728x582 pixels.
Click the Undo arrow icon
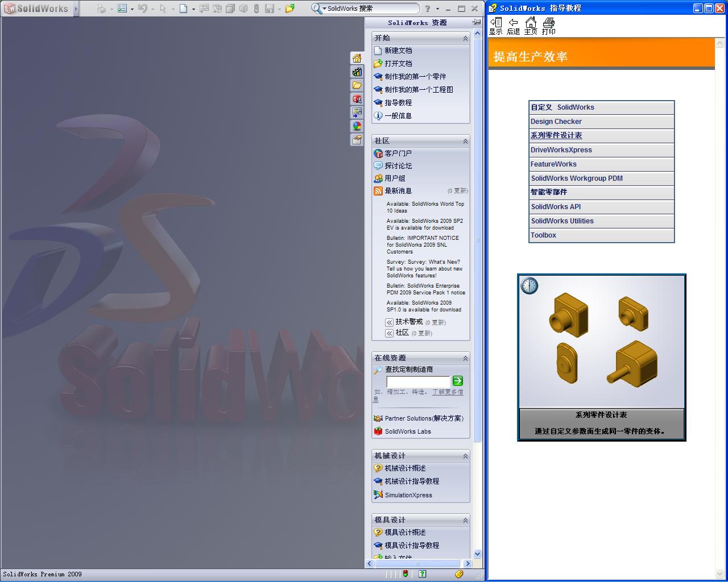142,9
